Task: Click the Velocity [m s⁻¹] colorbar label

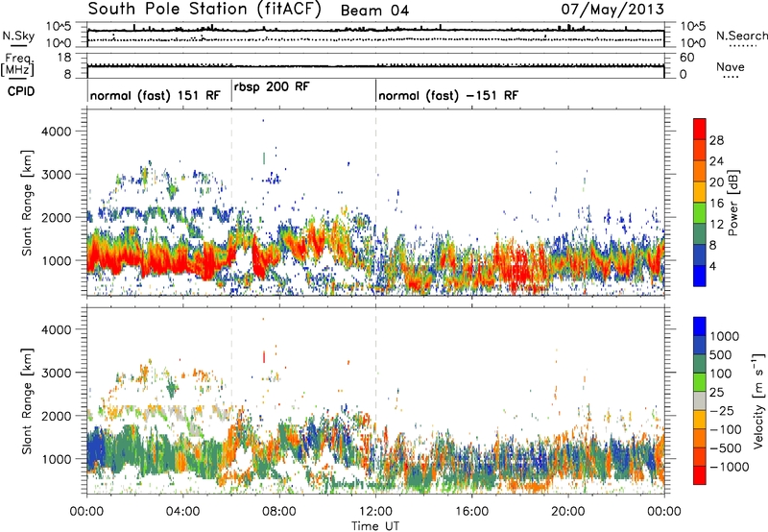Action: pyautogui.click(x=759, y=400)
